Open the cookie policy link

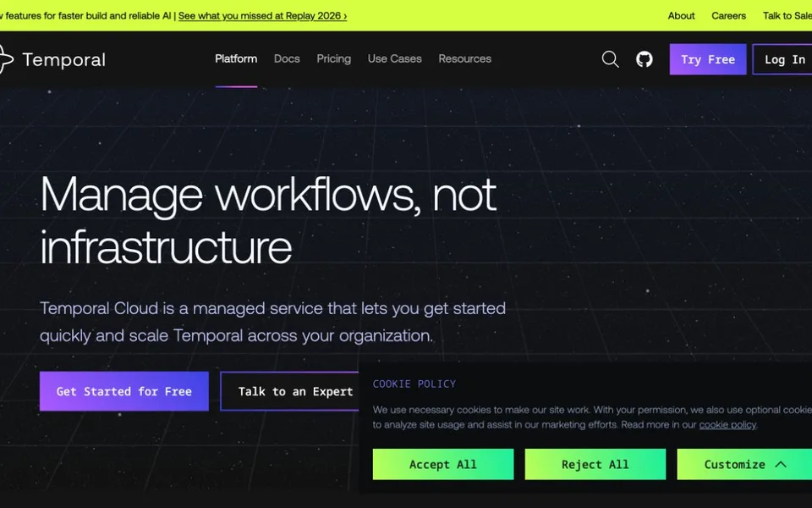[727, 425]
